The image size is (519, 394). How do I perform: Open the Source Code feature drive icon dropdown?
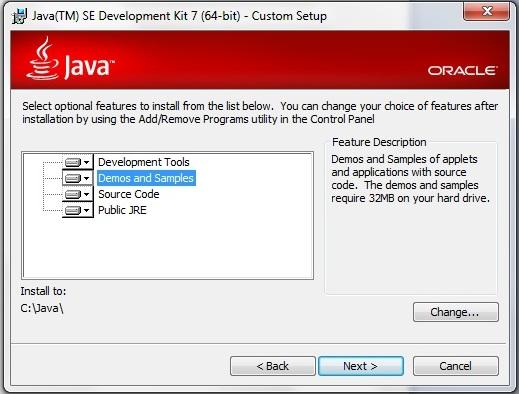tap(78, 194)
